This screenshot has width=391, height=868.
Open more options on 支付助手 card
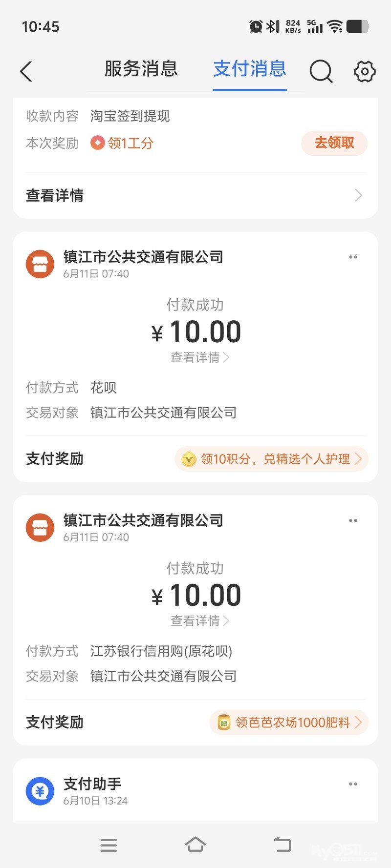353,784
